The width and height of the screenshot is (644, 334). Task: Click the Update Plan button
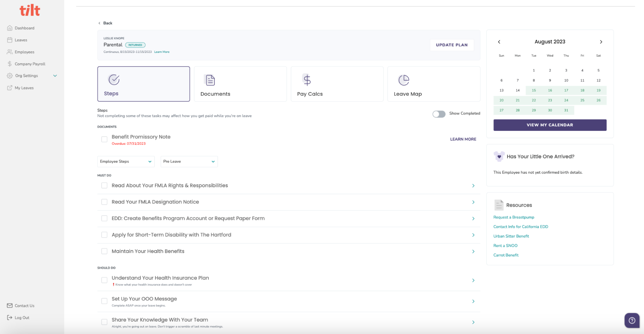pos(452,45)
